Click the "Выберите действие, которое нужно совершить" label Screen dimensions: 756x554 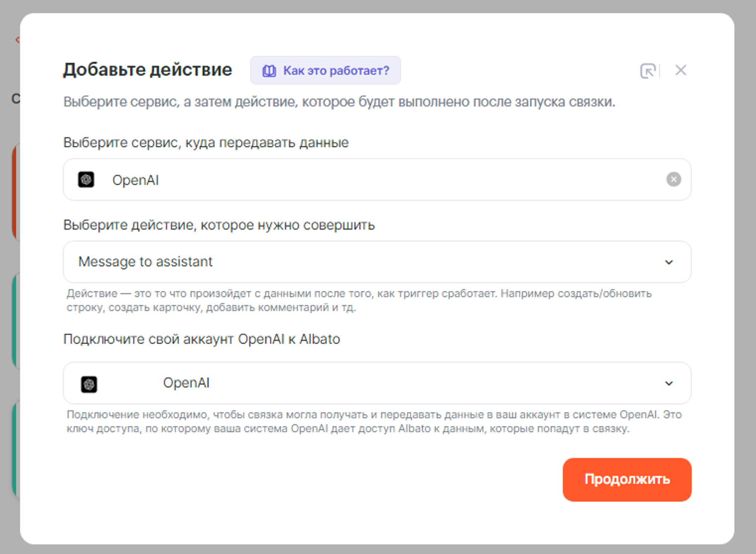(219, 225)
